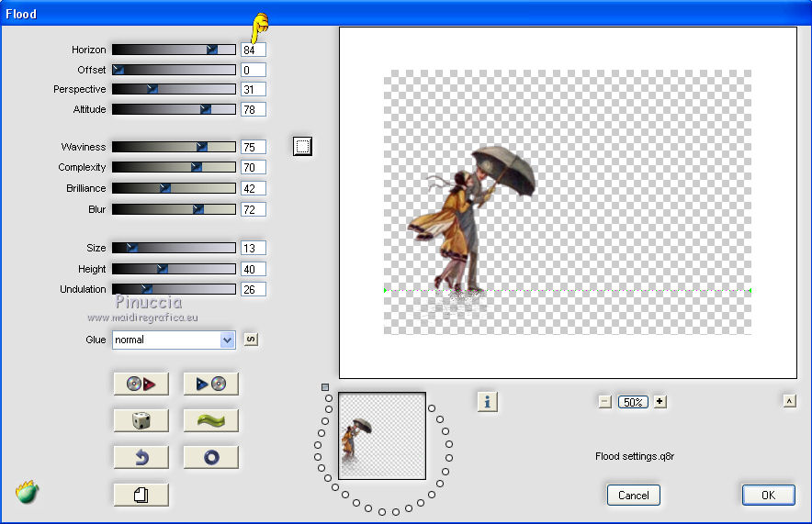
Task: Click the copy pages button
Action: tap(141, 495)
